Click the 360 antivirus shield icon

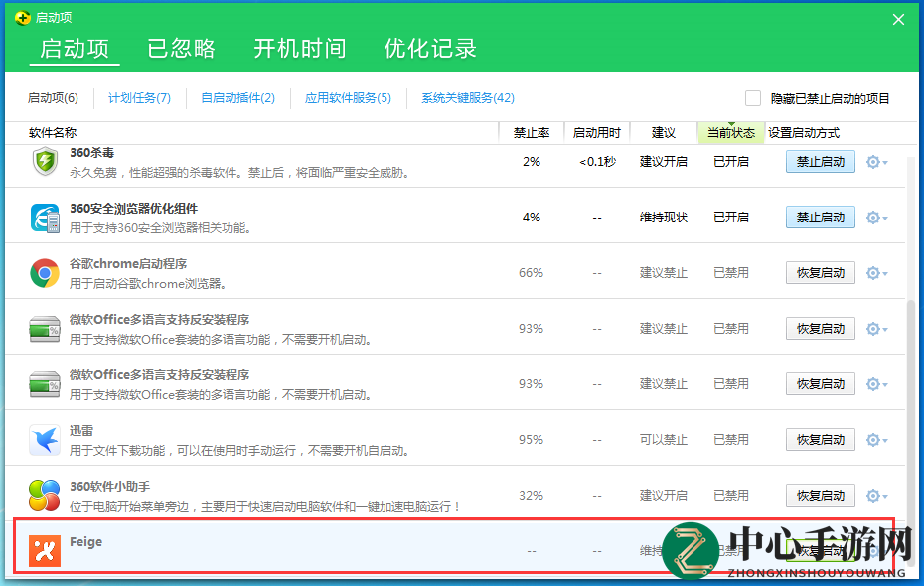(45, 161)
